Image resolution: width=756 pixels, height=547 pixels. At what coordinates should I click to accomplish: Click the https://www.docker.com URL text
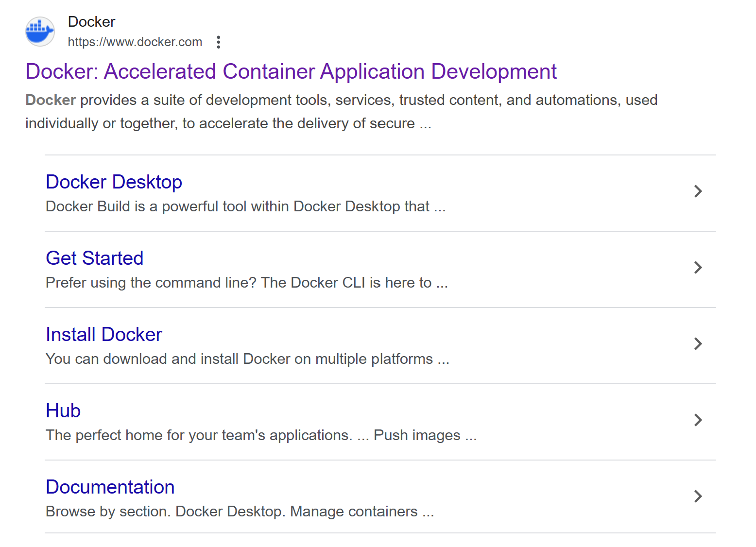(x=135, y=42)
